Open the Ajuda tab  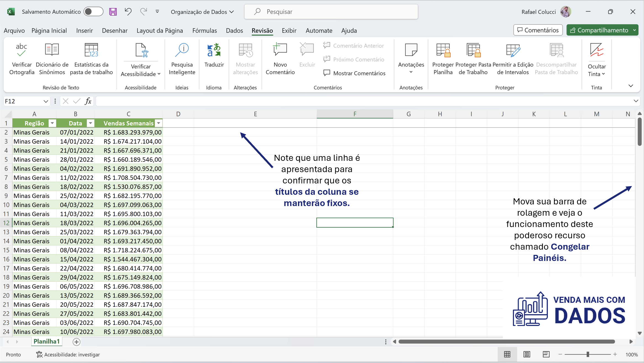click(x=349, y=30)
